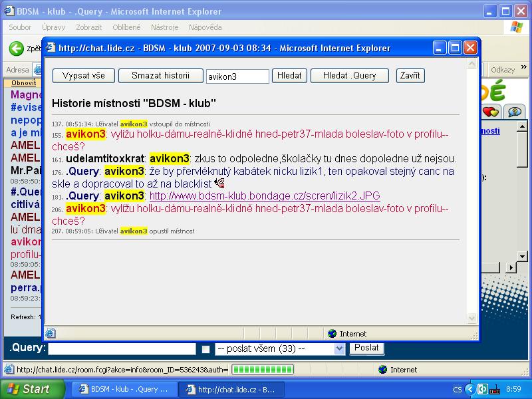Click the Adresa page icon in main window

pos(37,70)
